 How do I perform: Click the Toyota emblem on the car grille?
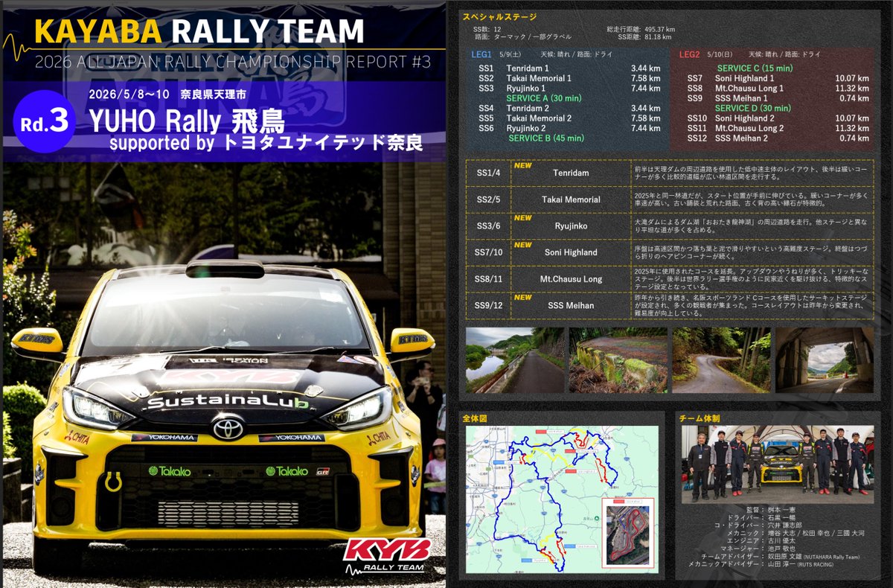click(x=228, y=426)
